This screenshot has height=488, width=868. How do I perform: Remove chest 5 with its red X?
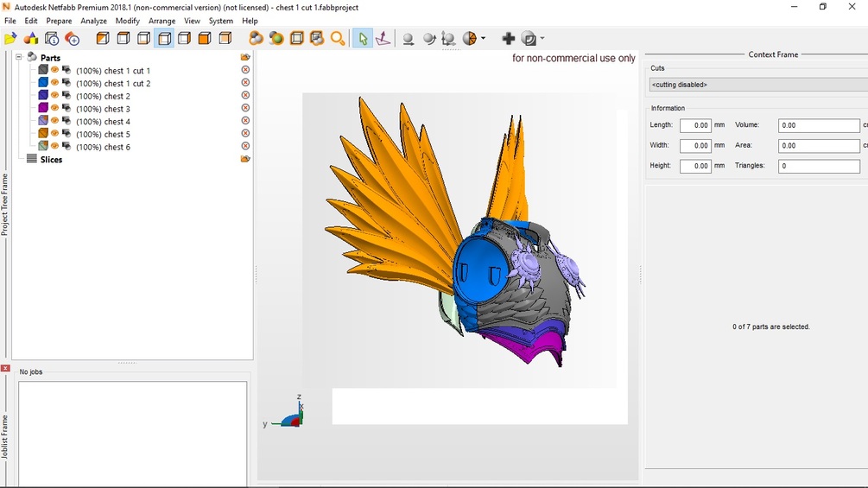(246, 134)
